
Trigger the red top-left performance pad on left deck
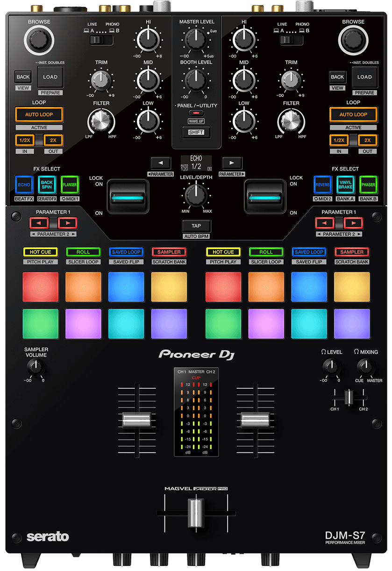click(41, 287)
